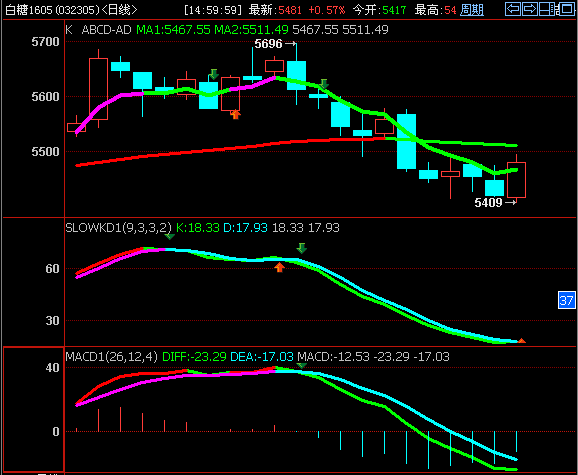
Task: Click the MACD1(26,12,4) indicator label
Action: click(111, 356)
